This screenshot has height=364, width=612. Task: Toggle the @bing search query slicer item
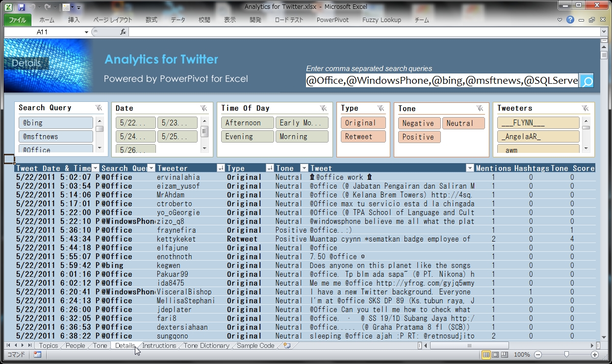click(55, 122)
